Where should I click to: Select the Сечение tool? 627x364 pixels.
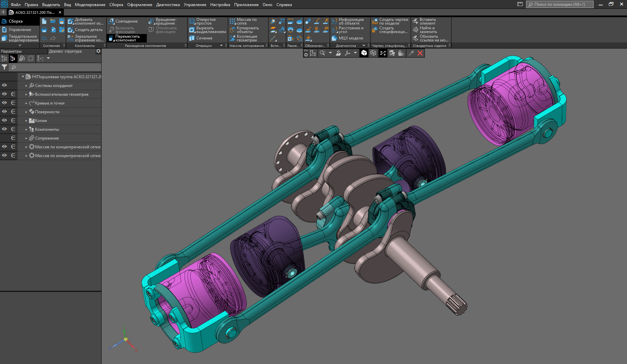click(201, 38)
